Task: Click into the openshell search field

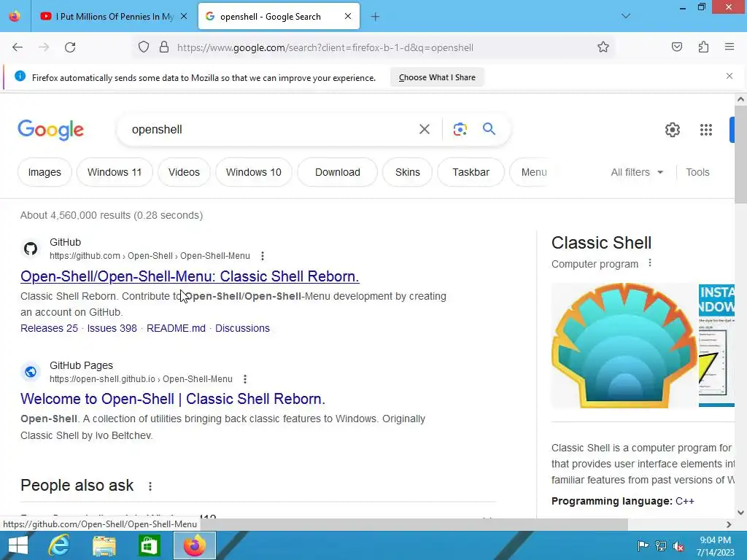Action: [x=267, y=130]
